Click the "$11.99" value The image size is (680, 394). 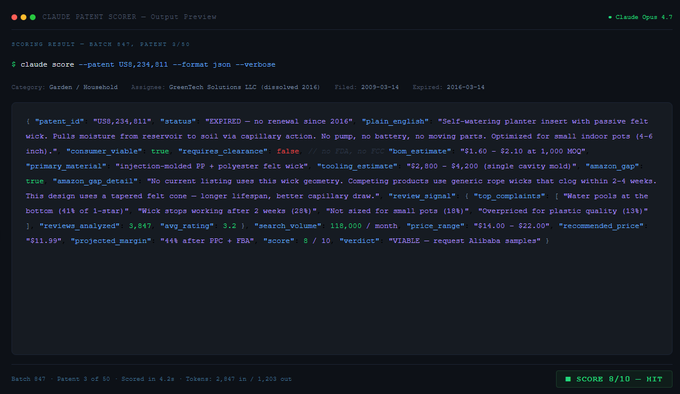click(x=44, y=241)
